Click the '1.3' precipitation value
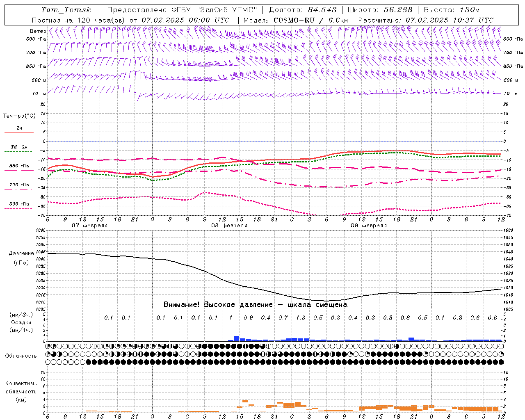Viewport: 525px width, 420px height. click(301, 317)
